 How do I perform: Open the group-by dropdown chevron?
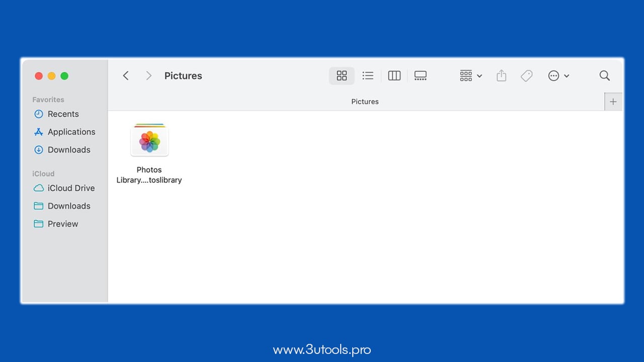point(479,75)
